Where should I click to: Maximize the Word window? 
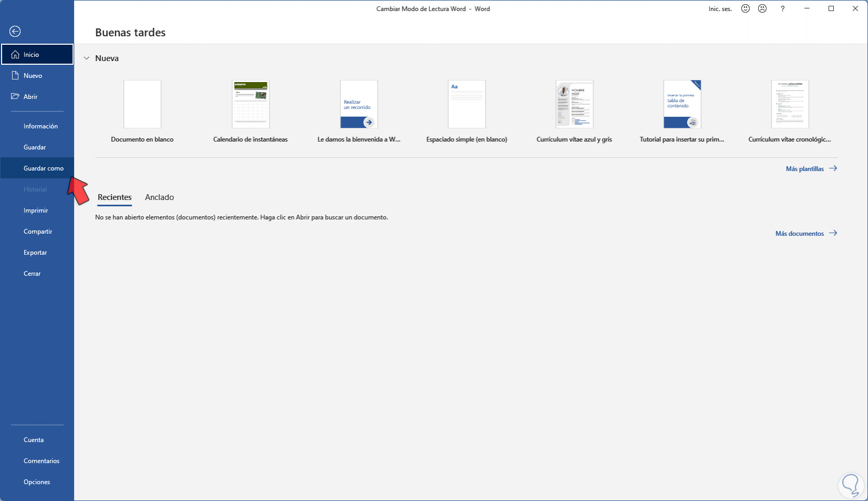(x=831, y=8)
